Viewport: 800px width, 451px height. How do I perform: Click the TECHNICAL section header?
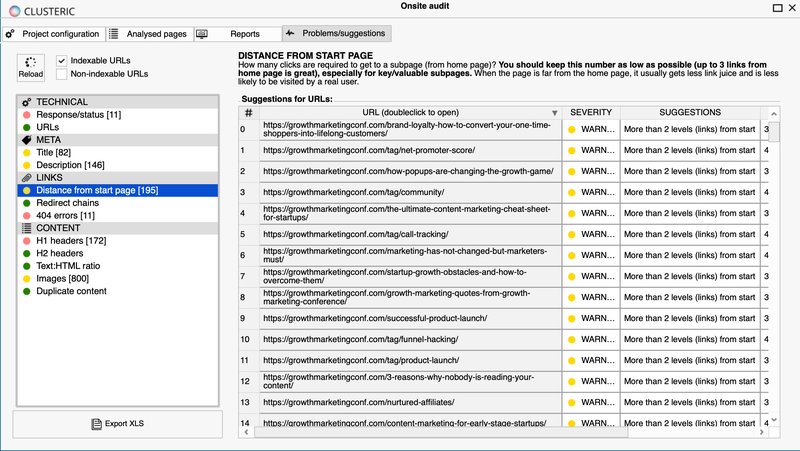(x=117, y=102)
